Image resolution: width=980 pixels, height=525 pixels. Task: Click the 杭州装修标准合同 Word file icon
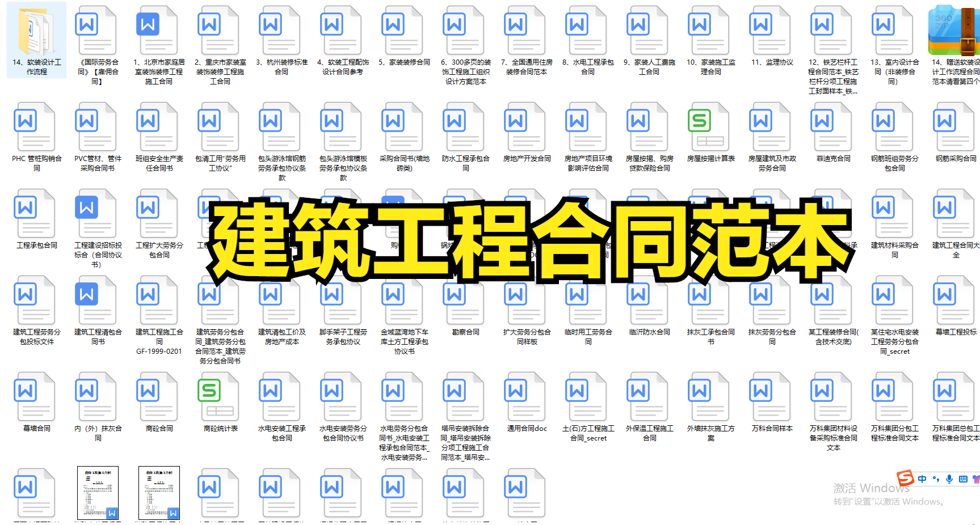point(279,31)
